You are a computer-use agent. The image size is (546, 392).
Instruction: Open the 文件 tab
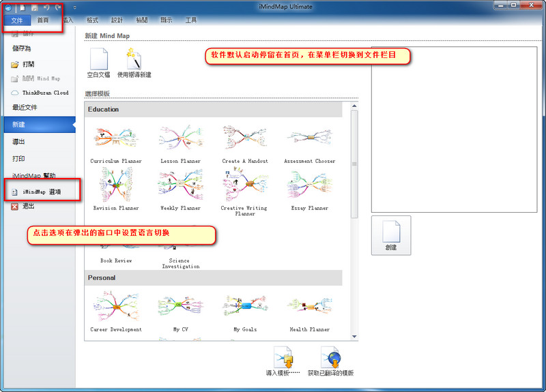(x=17, y=20)
